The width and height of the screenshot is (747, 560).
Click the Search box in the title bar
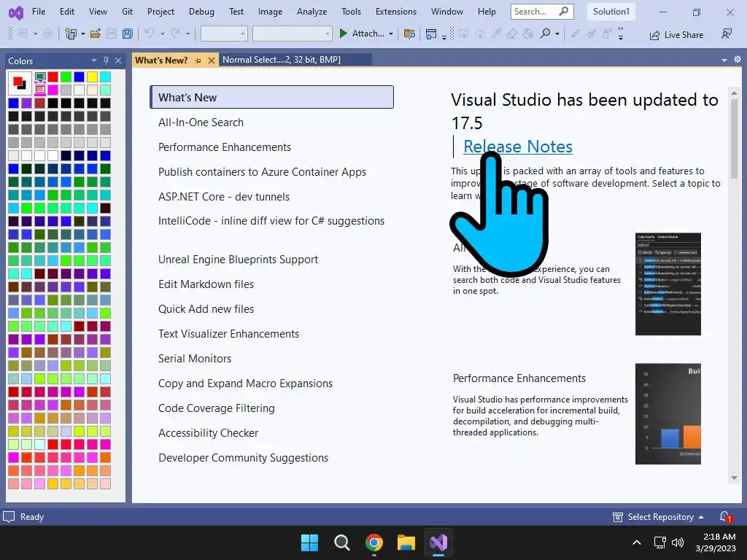[542, 12]
